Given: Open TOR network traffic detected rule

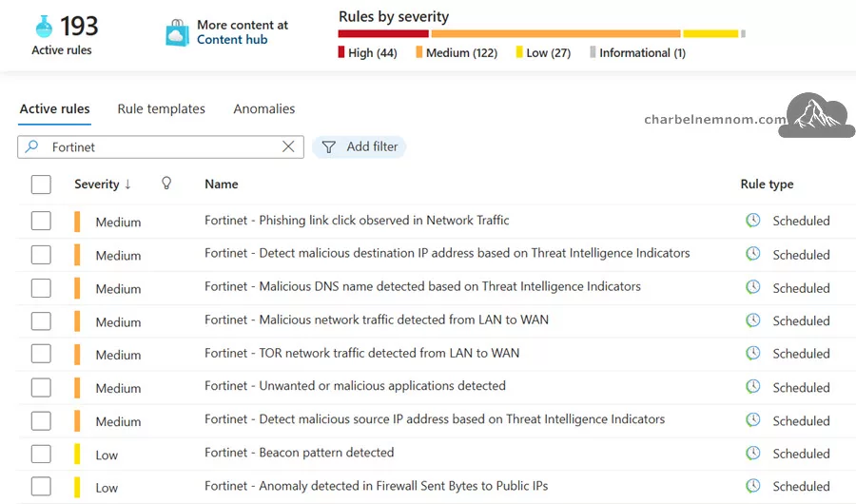Looking at the screenshot, I should (x=362, y=353).
